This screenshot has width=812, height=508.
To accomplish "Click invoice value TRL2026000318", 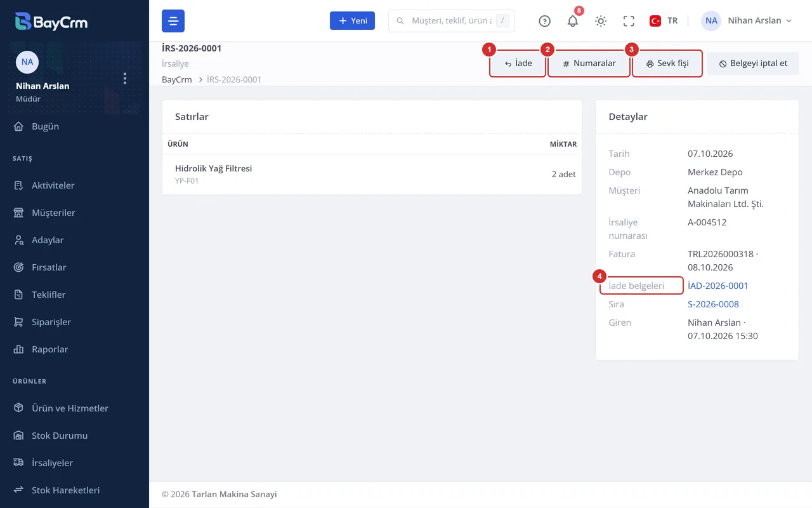I will (721, 254).
